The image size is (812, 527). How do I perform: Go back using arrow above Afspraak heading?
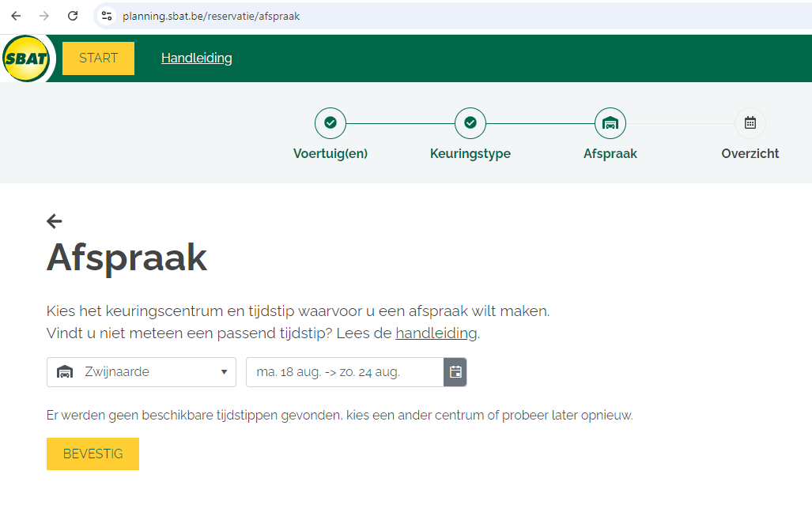tap(54, 221)
